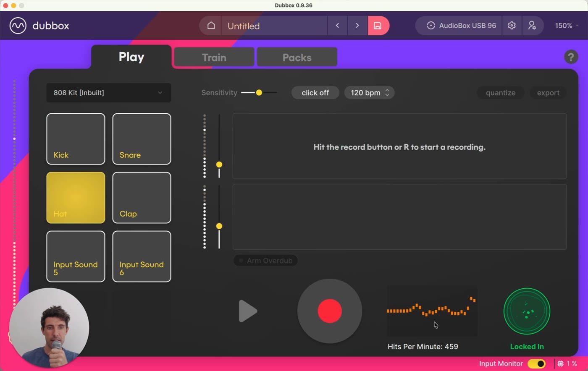
Task: Start recording with red record button
Action: click(330, 311)
